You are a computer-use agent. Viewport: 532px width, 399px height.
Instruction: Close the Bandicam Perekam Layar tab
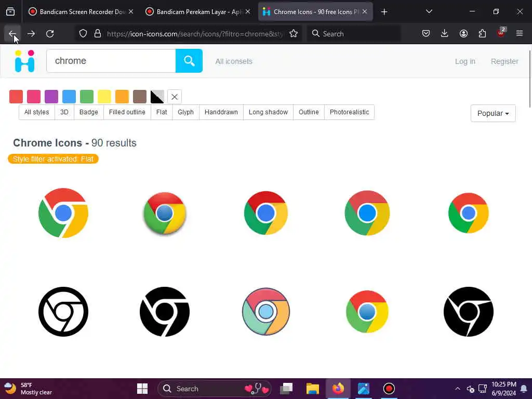(x=248, y=12)
